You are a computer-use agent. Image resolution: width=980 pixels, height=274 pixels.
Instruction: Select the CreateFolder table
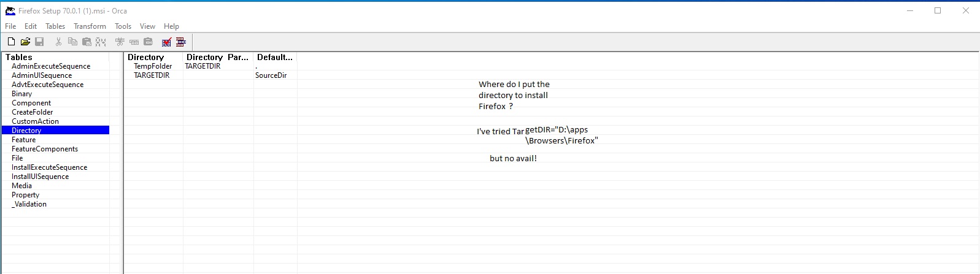[x=32, y=112]
